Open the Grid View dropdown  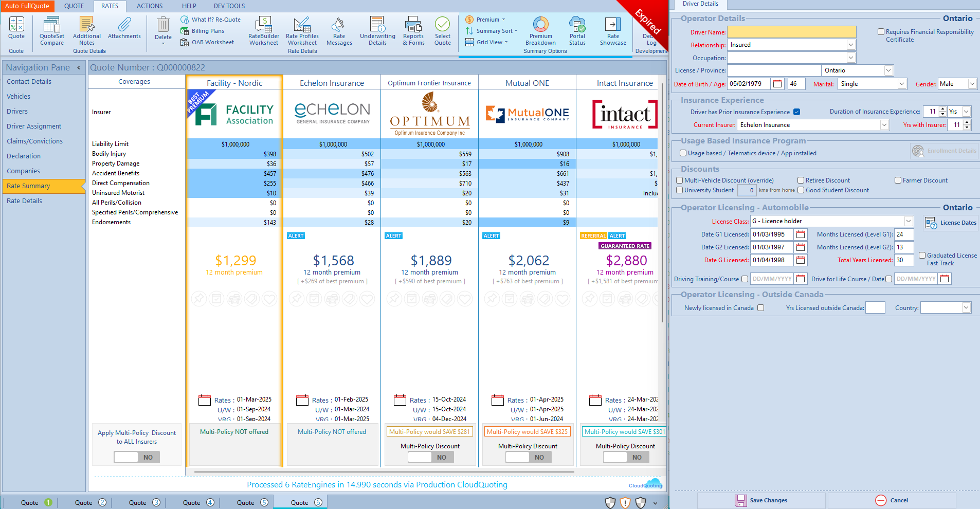tap(486, 42)
